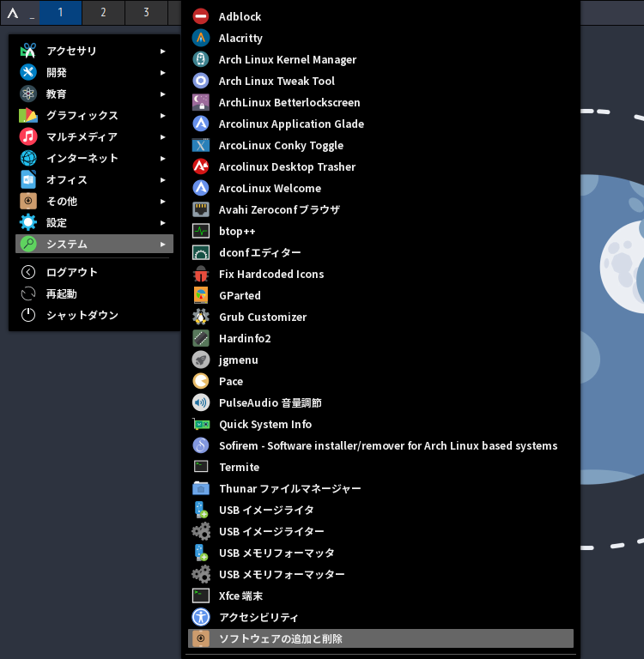
Task: Select the インターネット category label
Action: coord(82,158)
